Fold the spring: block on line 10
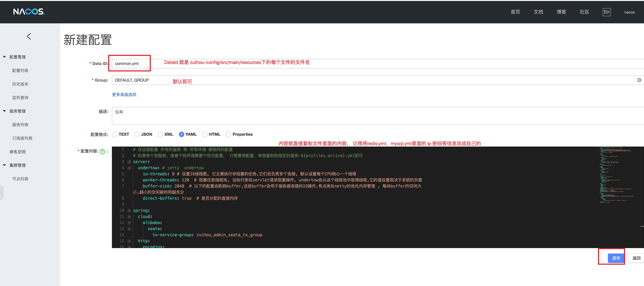Screen dimensions: 644x286 coord(129,211)
